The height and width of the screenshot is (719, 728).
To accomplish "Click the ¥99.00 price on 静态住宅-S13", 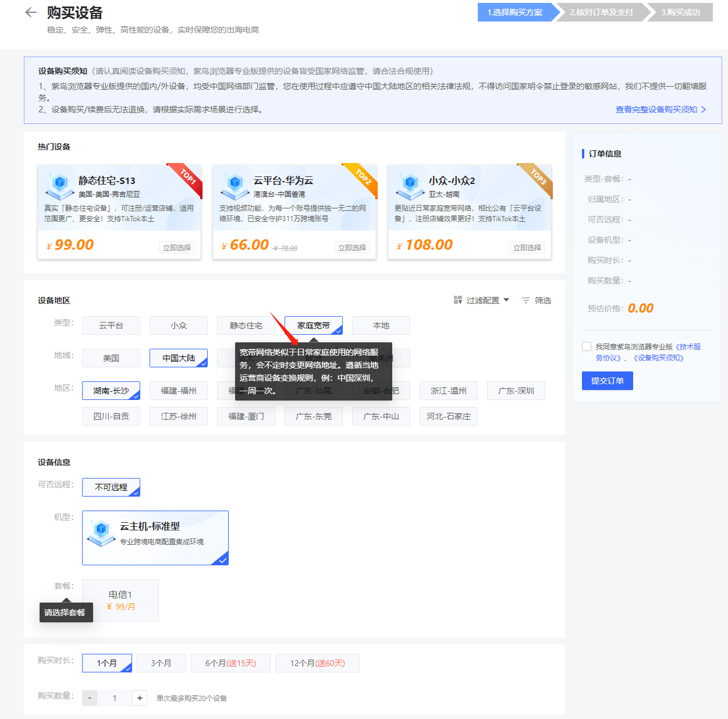I will [70, 245].
